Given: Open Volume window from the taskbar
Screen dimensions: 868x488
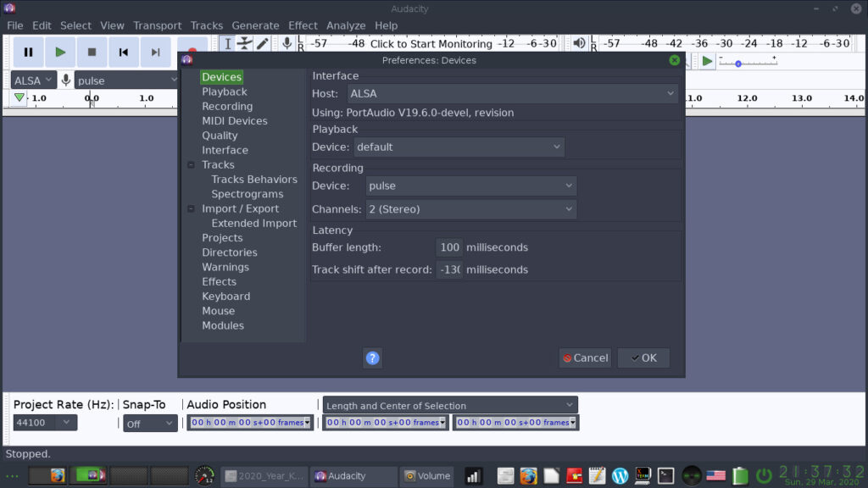Looking at the screenshot, I should pyautogui.click(x=427, y=476).
